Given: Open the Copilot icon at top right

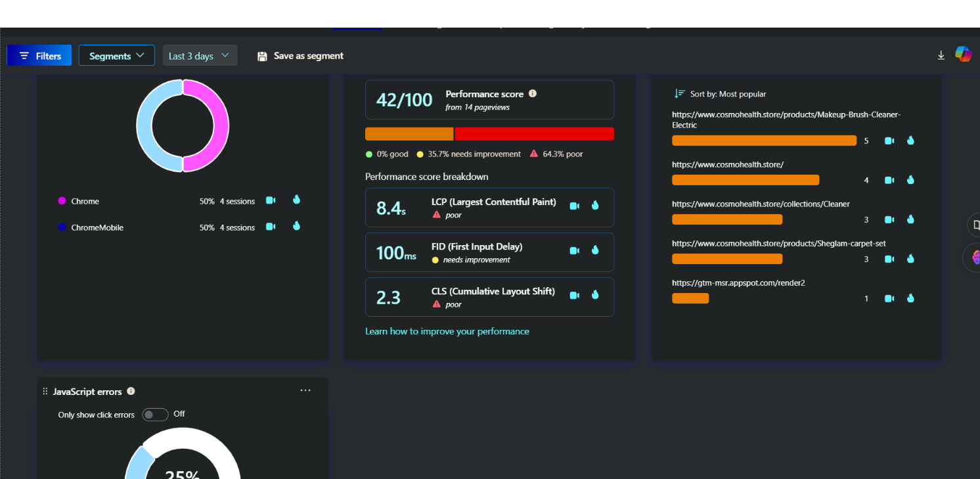Looking at the screenshot, I should click(x=964, y=54).
